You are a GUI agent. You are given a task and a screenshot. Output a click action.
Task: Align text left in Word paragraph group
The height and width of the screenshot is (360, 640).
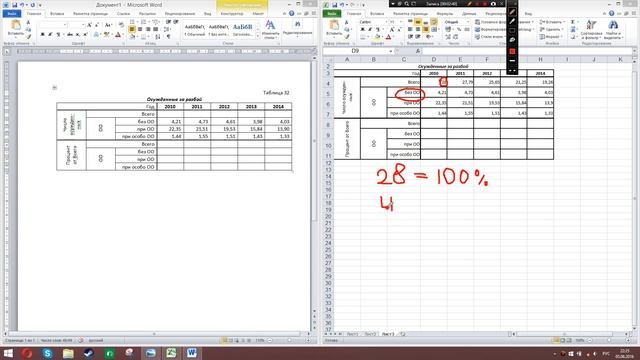coord(132,29)
